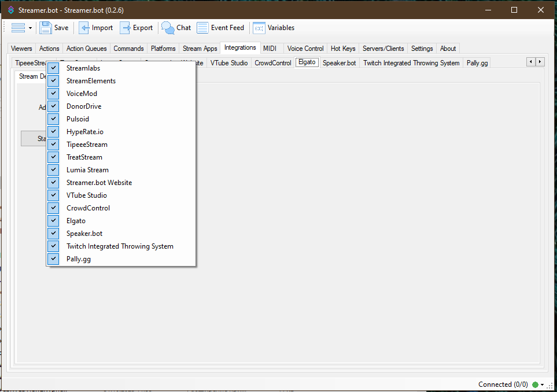
Task: Click the main menu list icon
Action: 18,28
